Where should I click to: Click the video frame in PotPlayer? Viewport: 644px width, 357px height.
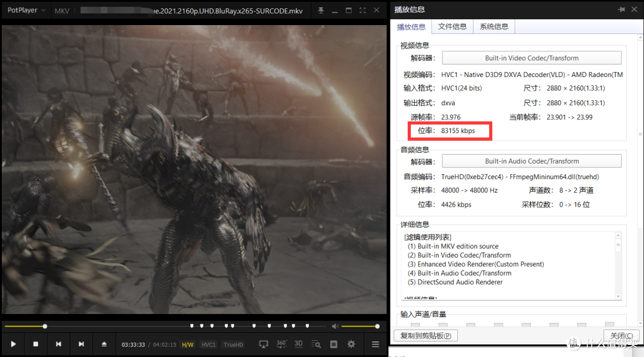click(x=194, y=170)
